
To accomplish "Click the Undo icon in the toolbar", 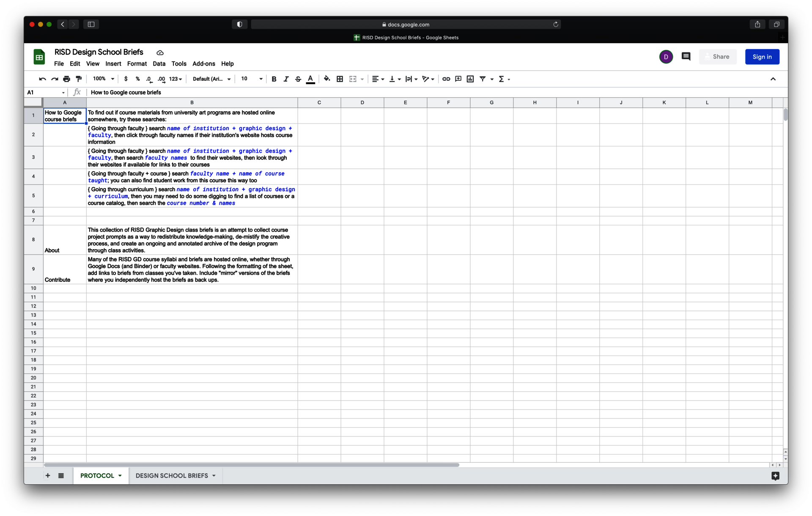I will click(42, 79).
